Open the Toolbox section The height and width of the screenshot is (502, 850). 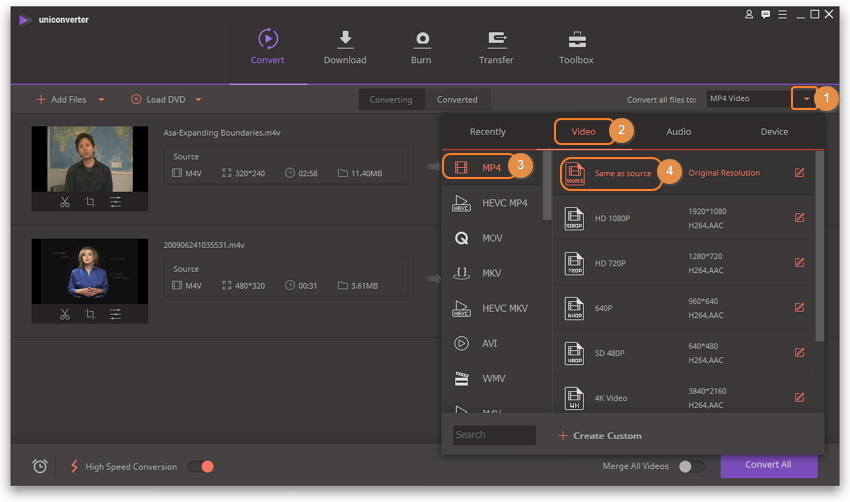576,47
